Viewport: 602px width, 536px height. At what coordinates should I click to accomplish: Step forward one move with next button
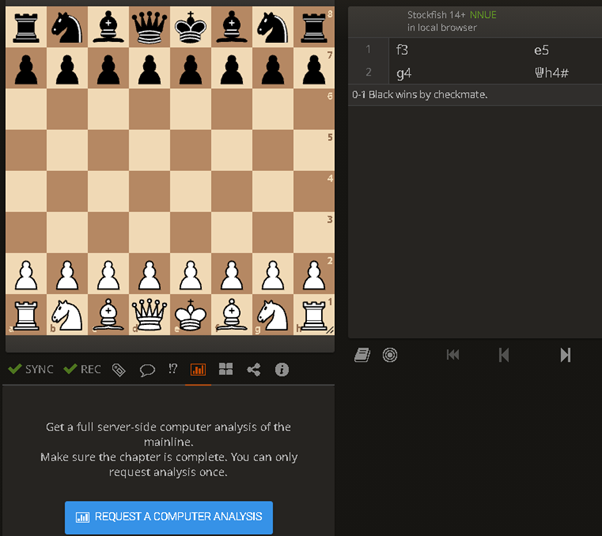(x=565, y=355)
